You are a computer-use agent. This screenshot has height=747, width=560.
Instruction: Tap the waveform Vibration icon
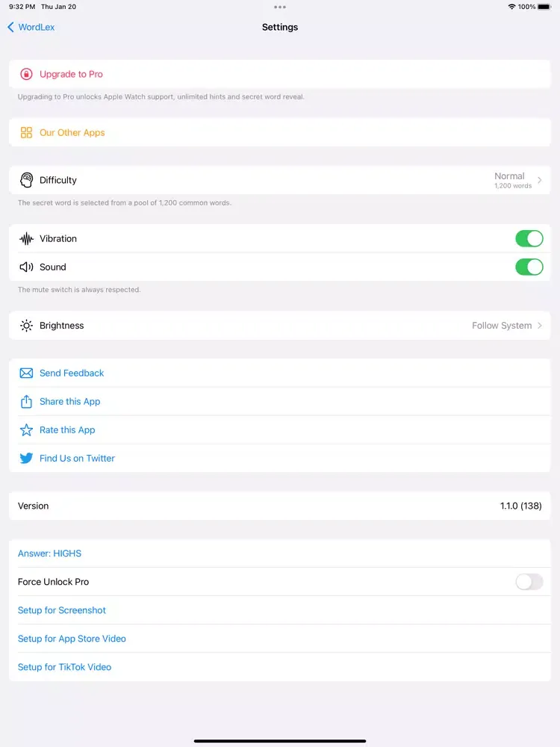[x=26, y=239]
